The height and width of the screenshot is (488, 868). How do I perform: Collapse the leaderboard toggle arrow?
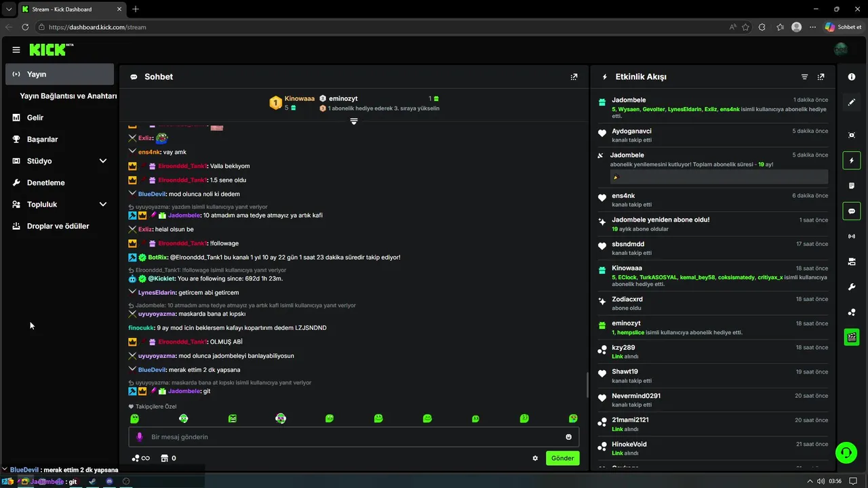coord(353,121)
